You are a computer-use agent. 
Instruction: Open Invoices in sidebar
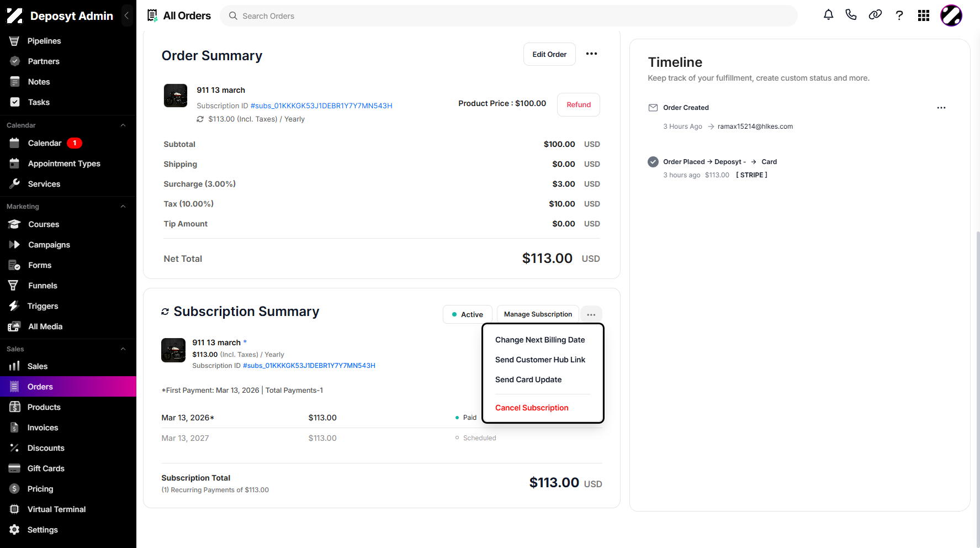(x=43, y=428)
